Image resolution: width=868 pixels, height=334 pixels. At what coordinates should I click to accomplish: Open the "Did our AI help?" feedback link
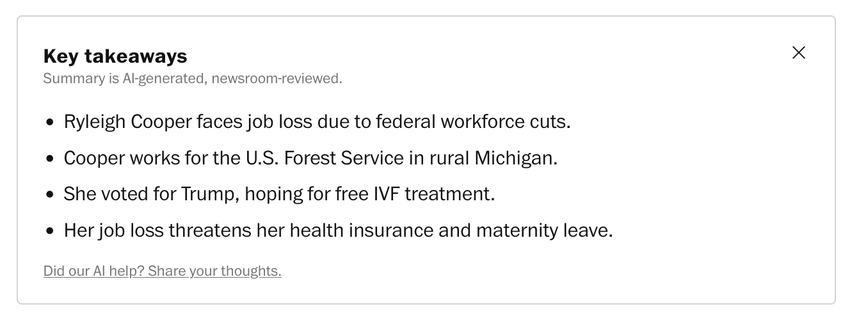[x=162, y=271]
